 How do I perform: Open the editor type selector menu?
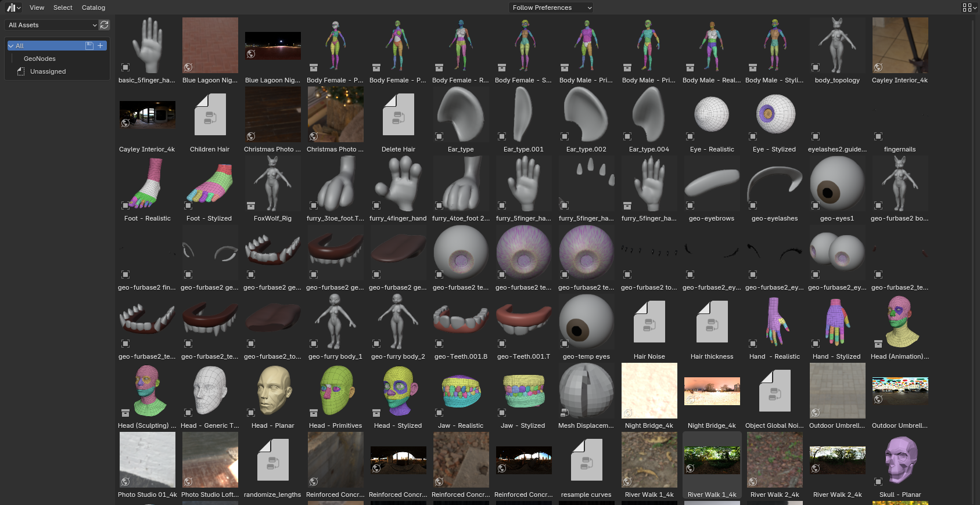[x=13, y=8]
